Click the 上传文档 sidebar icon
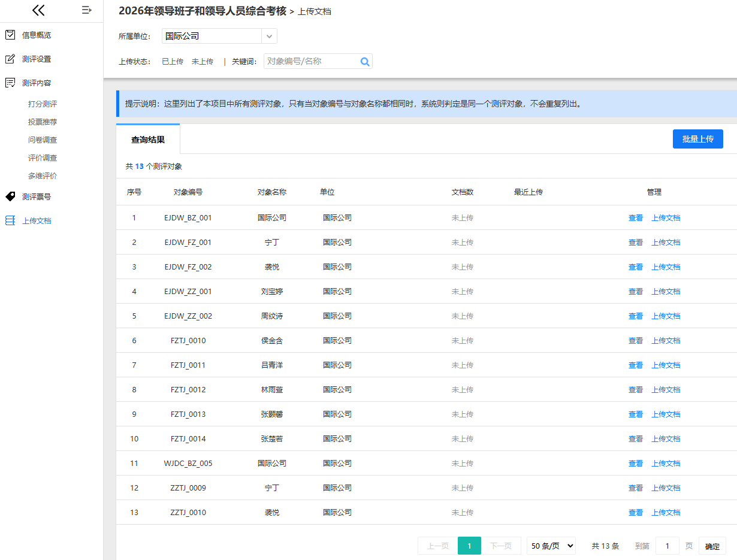Screen dimensions: 737x560 10,220
